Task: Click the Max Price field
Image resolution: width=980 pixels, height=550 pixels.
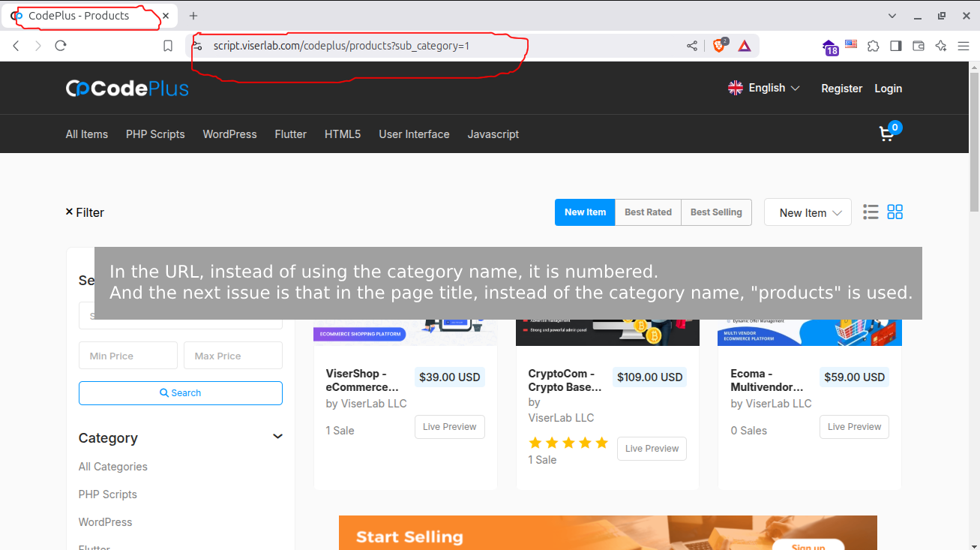Action: pyautogui.click(x=233, y=356)
